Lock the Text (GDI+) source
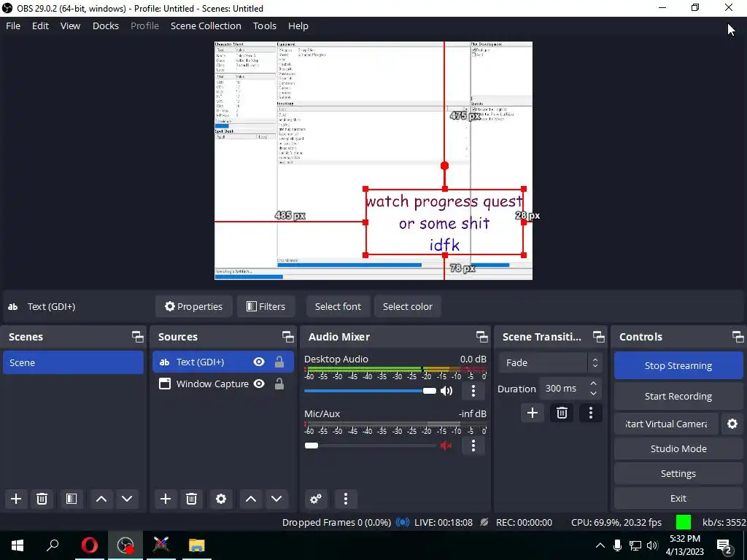The width and height of the screenshot is (747, 560). 279,362
